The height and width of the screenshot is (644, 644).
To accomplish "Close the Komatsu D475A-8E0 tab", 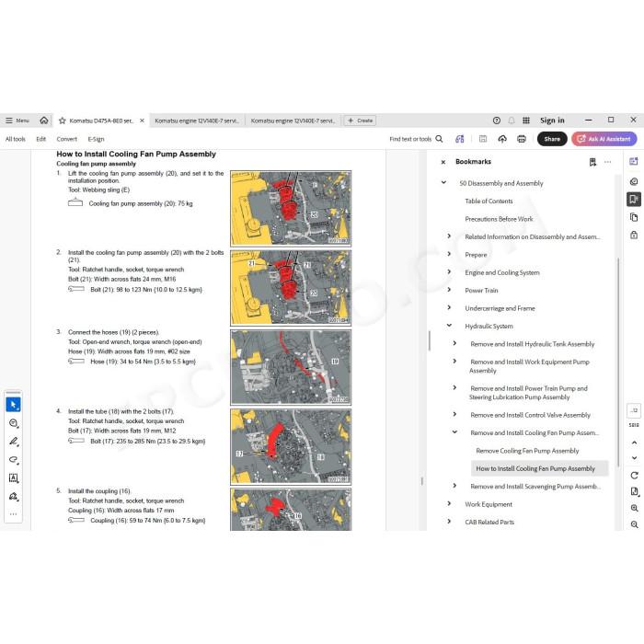I will pyautogui.click(x=142, y=121).
